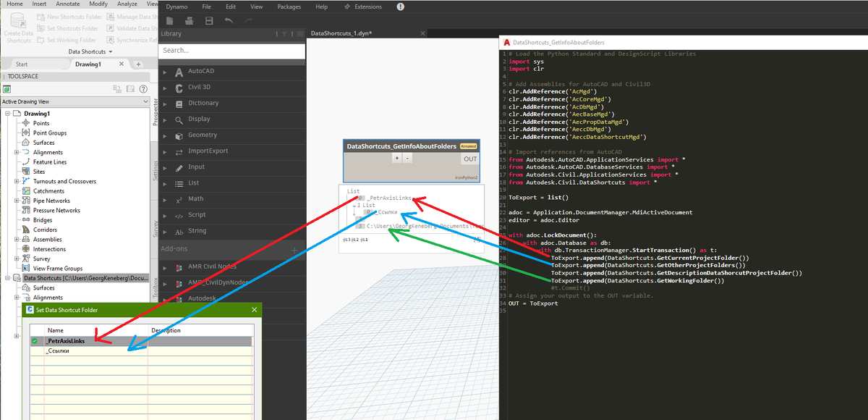Select the Civil 3D library category icon

click(179, 88)
